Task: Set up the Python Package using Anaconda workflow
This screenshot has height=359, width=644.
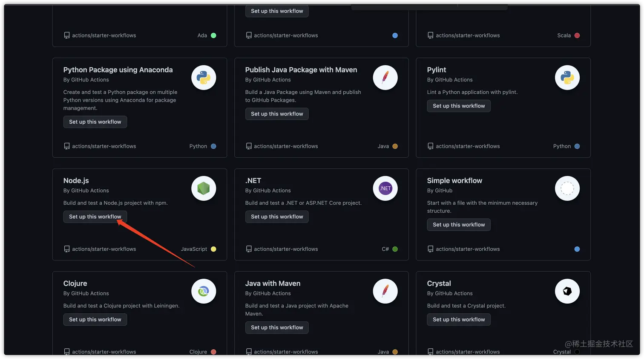Action: tap(95, 122)
